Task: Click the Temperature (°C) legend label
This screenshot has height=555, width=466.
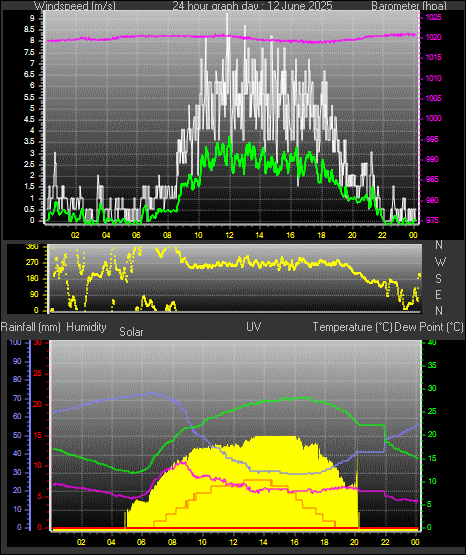Action: point(352,327)
